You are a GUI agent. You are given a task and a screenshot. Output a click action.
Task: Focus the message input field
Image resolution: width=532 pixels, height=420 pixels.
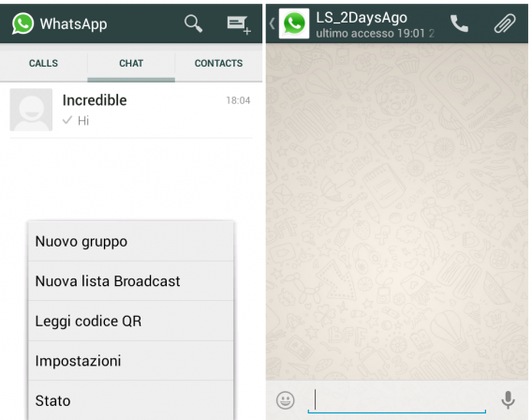397,400
